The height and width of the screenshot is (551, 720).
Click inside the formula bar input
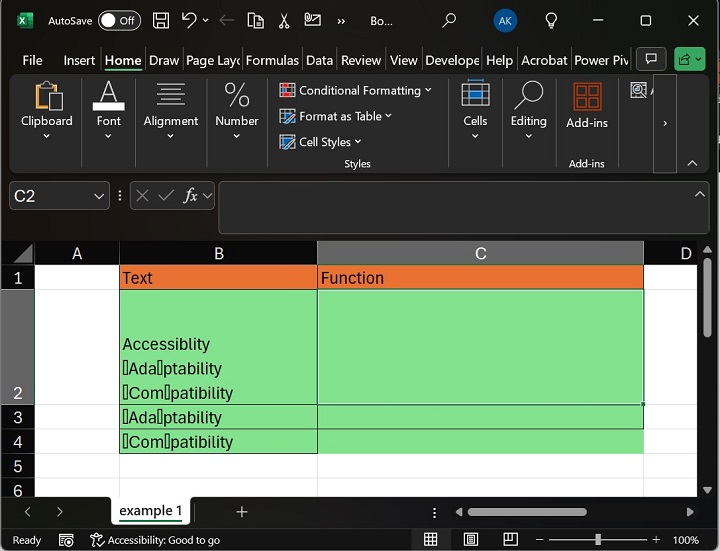pos(450,206)
